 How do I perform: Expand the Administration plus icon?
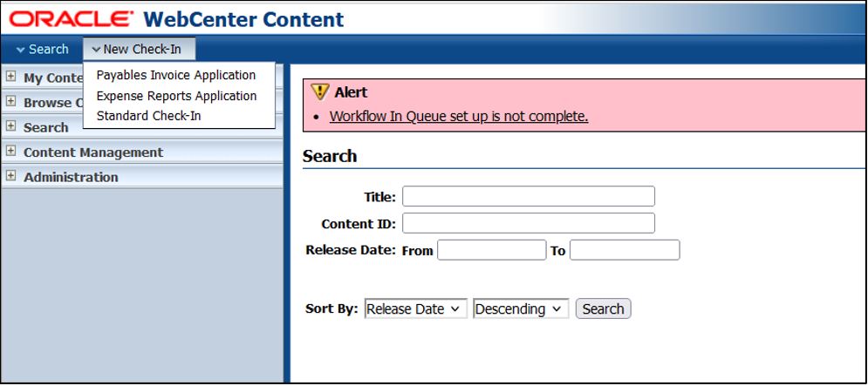click(x=10, y=176)
